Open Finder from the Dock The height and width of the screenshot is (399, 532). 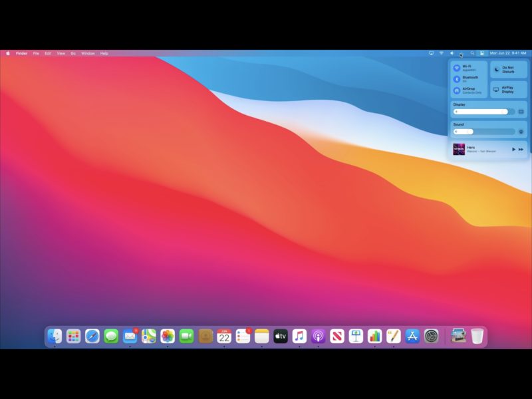tap(55, 336)
